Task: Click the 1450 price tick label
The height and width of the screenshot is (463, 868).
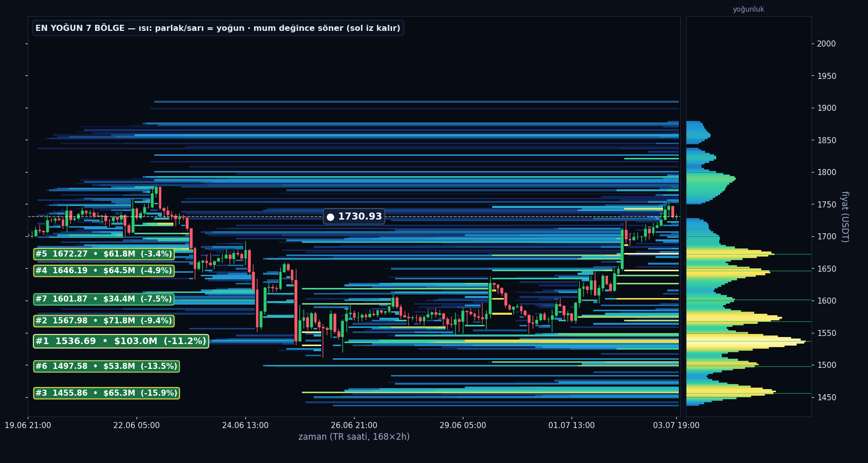Action: pos(827,398)
